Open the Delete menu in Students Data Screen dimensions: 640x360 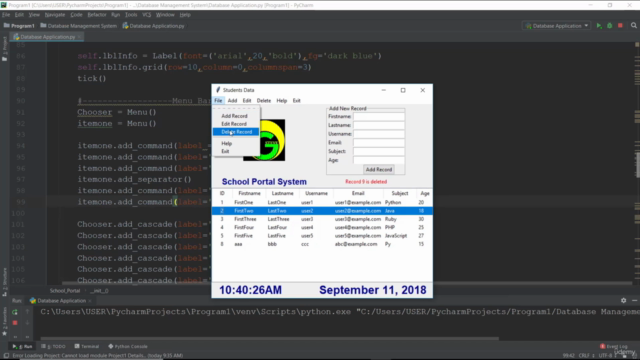[264, 100]
